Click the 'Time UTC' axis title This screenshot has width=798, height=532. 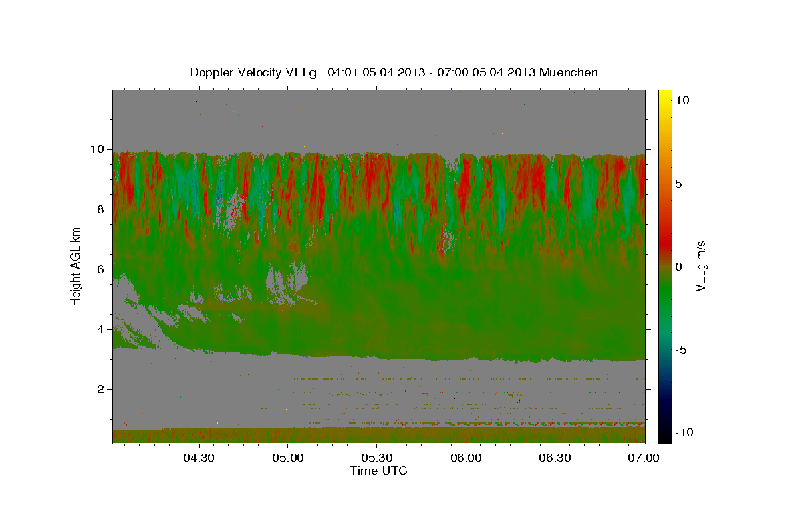pyautogui.click(x=378, y=471)
